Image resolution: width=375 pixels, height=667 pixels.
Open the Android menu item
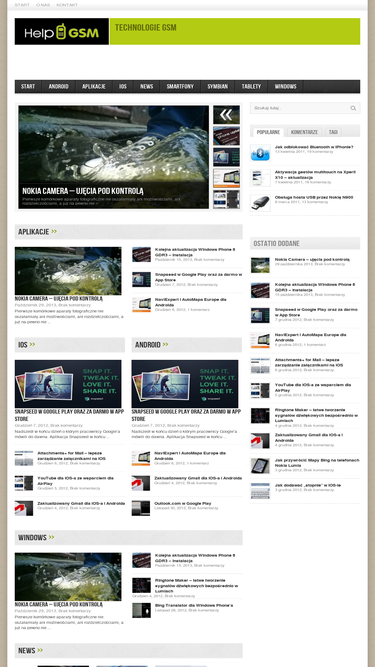[59, 86]
